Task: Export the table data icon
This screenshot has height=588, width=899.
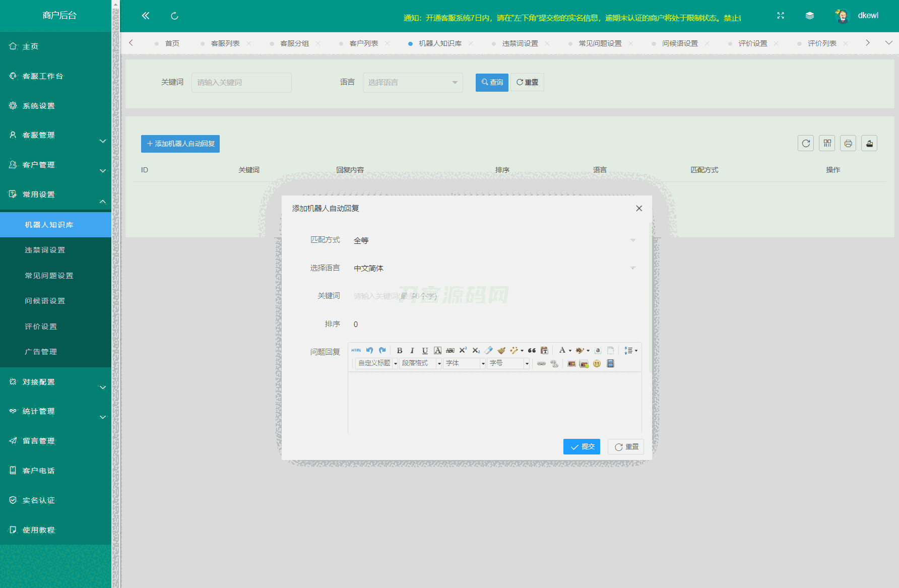Action: (x=869, y=144)
